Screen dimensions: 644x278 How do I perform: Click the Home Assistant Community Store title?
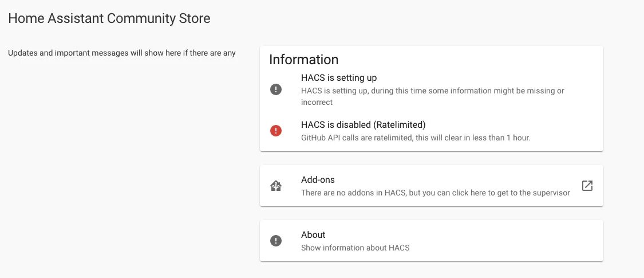pos(109,18)
